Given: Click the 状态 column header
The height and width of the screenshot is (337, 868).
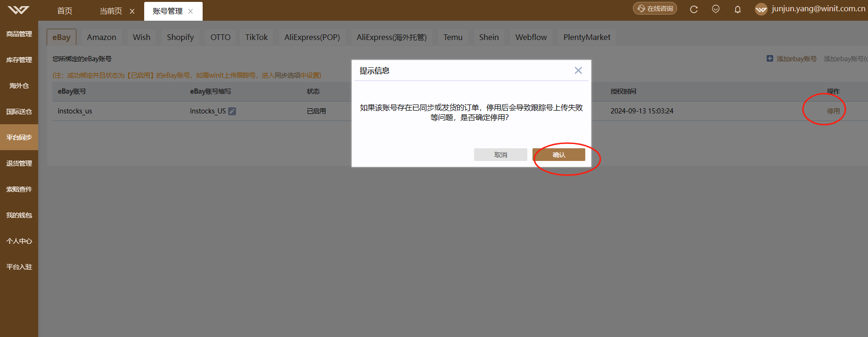Looking at the screenshot, I should point(313,91).
